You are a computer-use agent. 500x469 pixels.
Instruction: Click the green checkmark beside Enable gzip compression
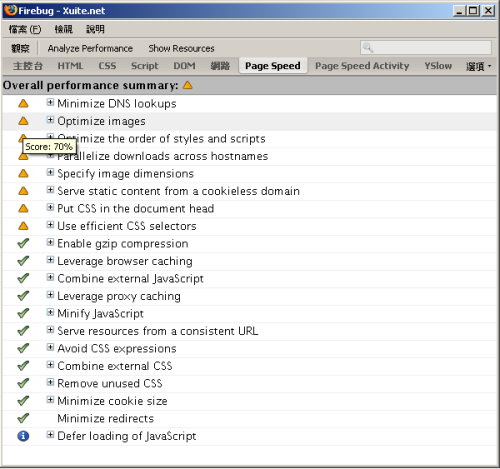coord(23,243)
